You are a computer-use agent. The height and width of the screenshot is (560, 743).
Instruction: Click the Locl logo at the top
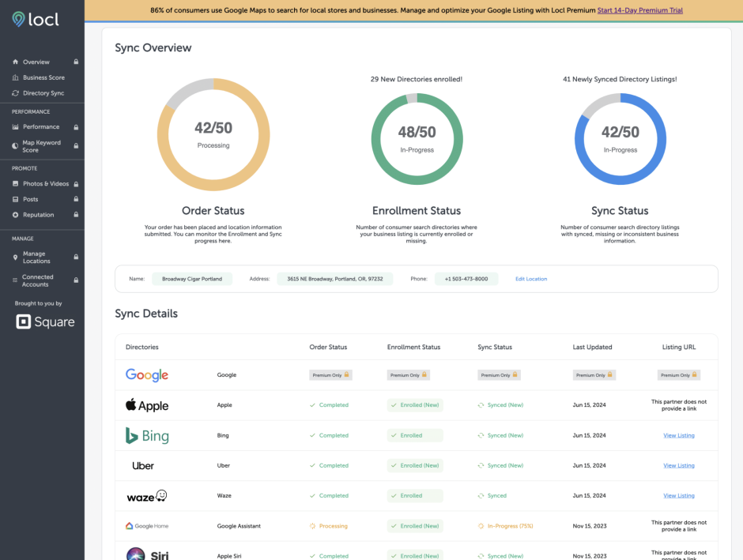pyautogui.click(x=36, y=19)
